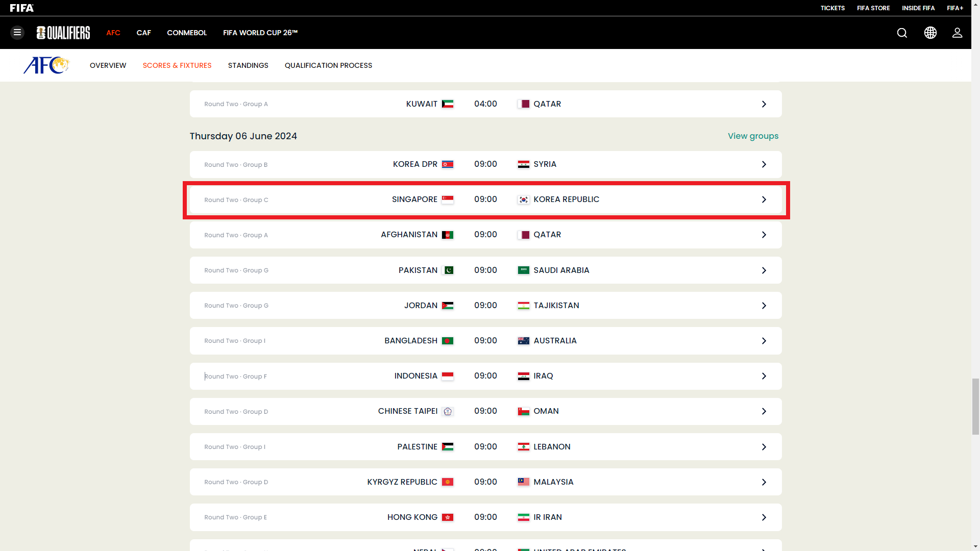Image resolution: width=980 pixels, height=551 pixels.
Task: Open the language globe icon
Action: coord(930,33)
